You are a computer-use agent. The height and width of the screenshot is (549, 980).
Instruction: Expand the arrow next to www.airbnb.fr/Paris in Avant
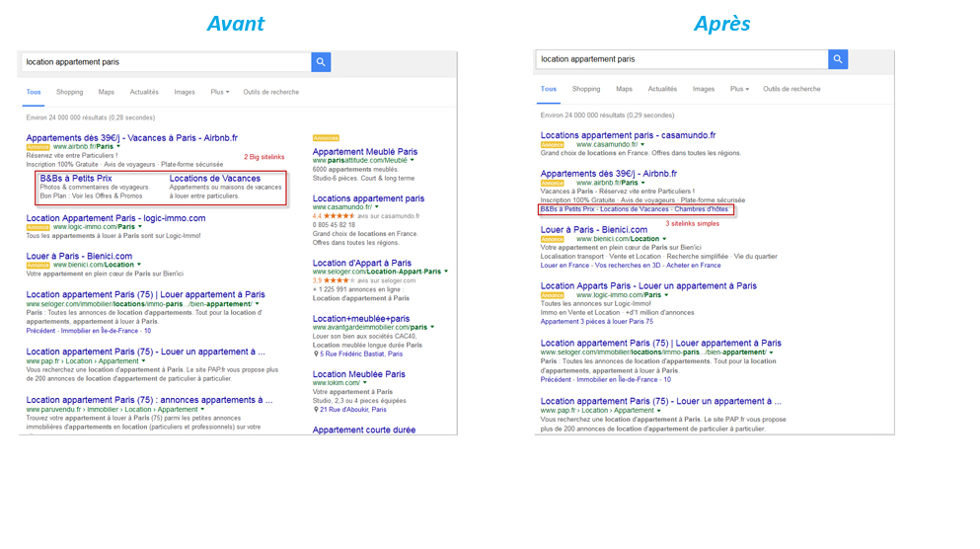[118, 146]
